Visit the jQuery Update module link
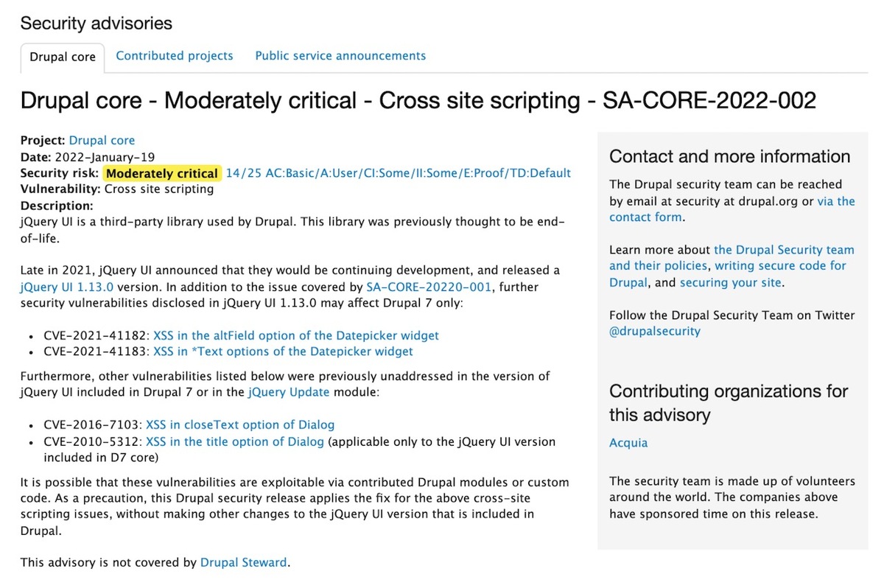Image resolution: width=884 pixels, height=588 pixels. (x=289, y=392)
